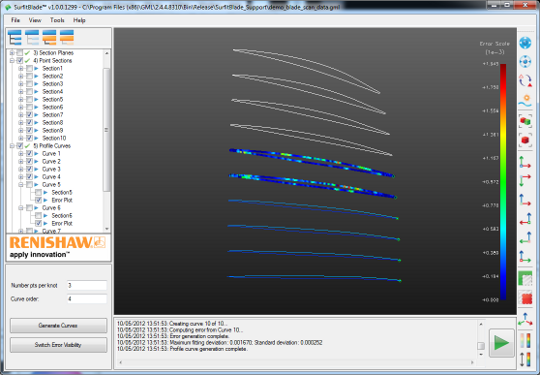540x375 pixels.
Task: Click the log panel horizontal scrollbar
Action: click(297, 362)
